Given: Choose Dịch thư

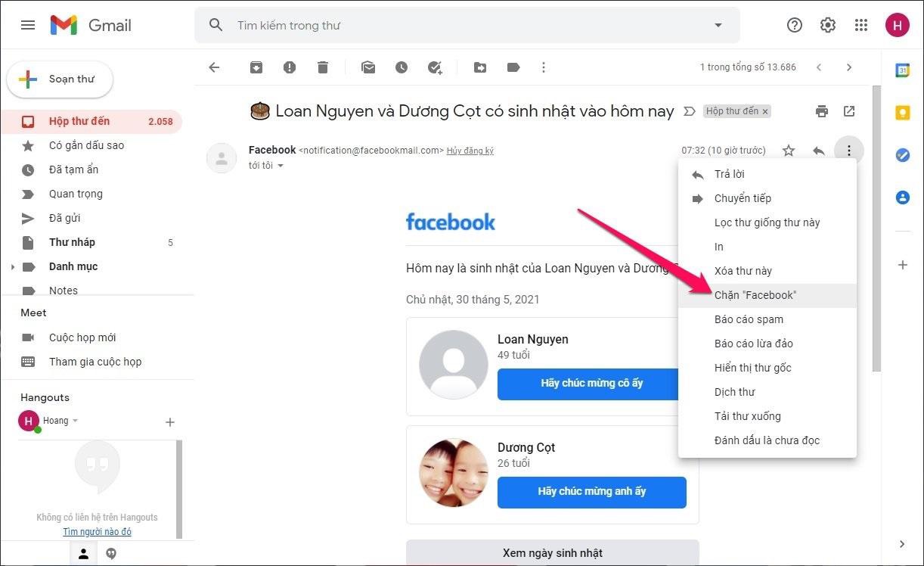Looking at the screenshot, I should [767, 392].
